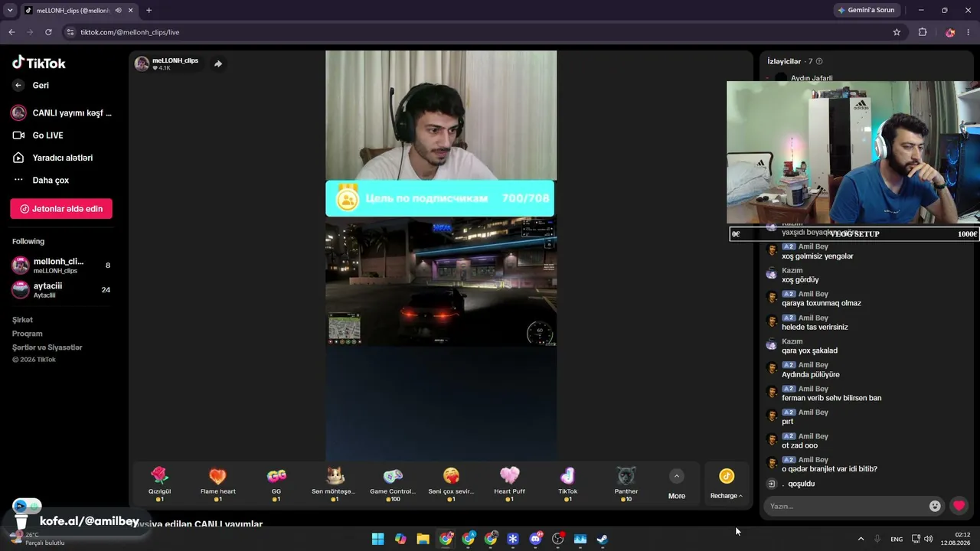
Task: Reload the TikTok page
Action: coord(48,32)
